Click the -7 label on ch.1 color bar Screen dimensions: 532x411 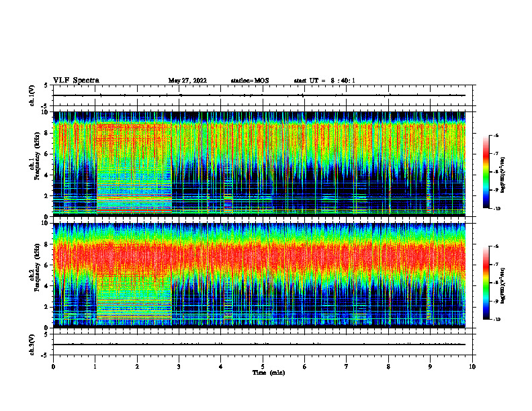click(496, 154)
